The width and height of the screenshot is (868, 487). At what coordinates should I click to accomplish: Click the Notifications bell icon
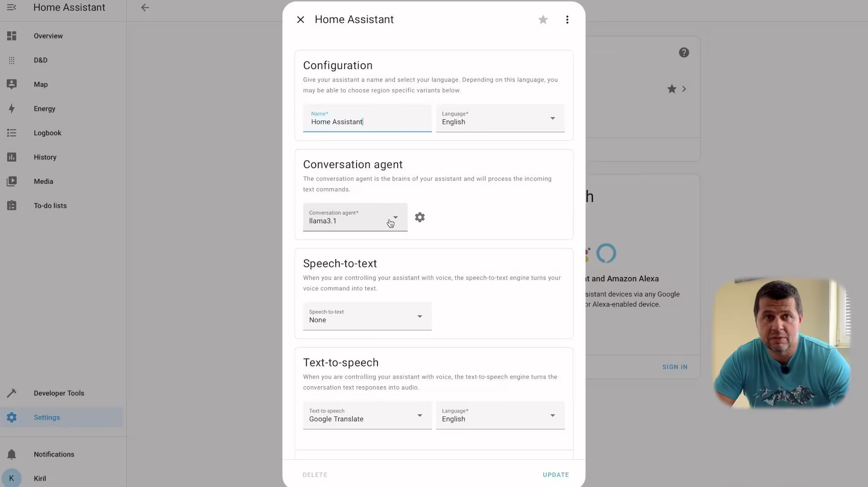[12, 454]
